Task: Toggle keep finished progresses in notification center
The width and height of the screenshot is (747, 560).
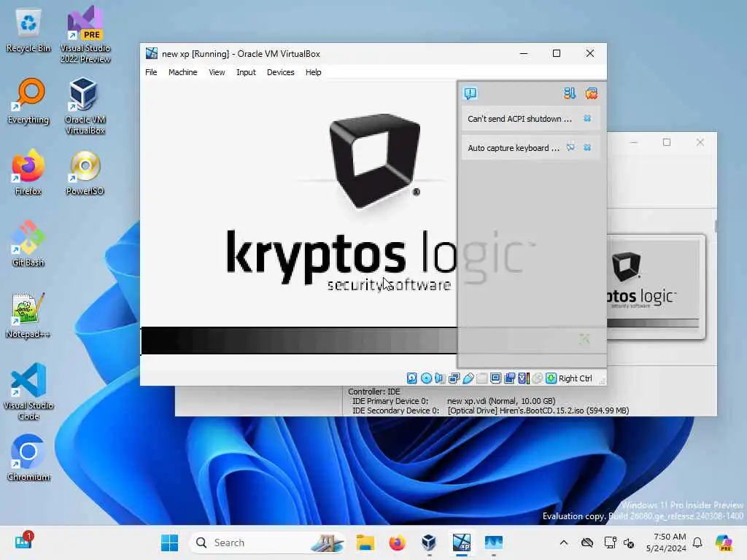Action: pos(569,93)
